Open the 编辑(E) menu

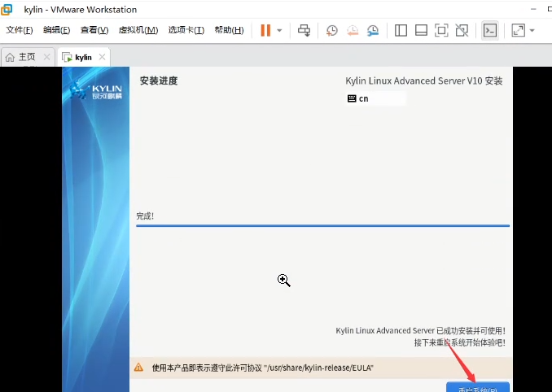tap(57, 30)
